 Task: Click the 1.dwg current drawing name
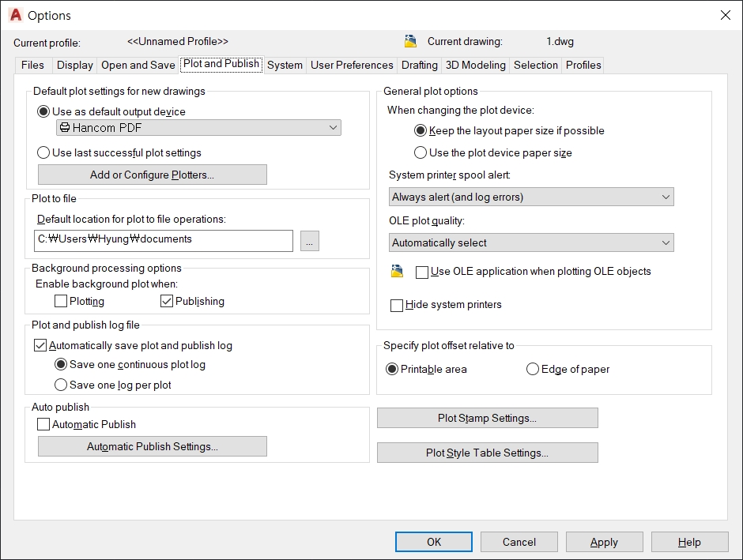[560, 42]
